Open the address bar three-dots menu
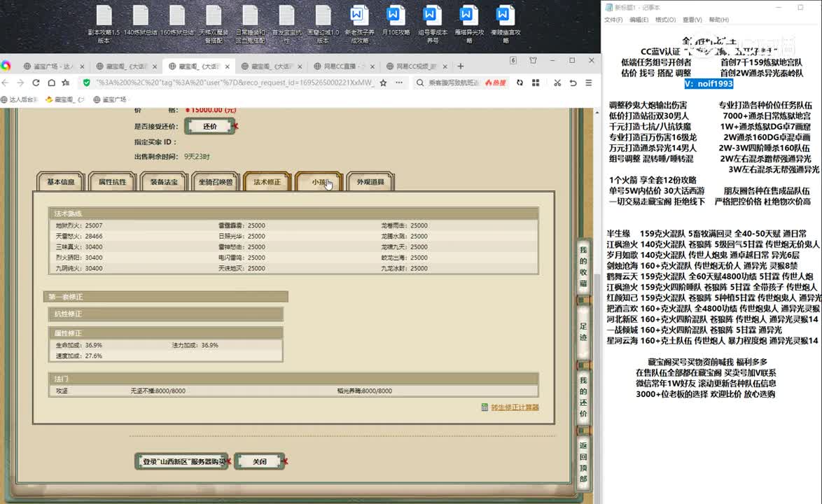 [400, 83]
